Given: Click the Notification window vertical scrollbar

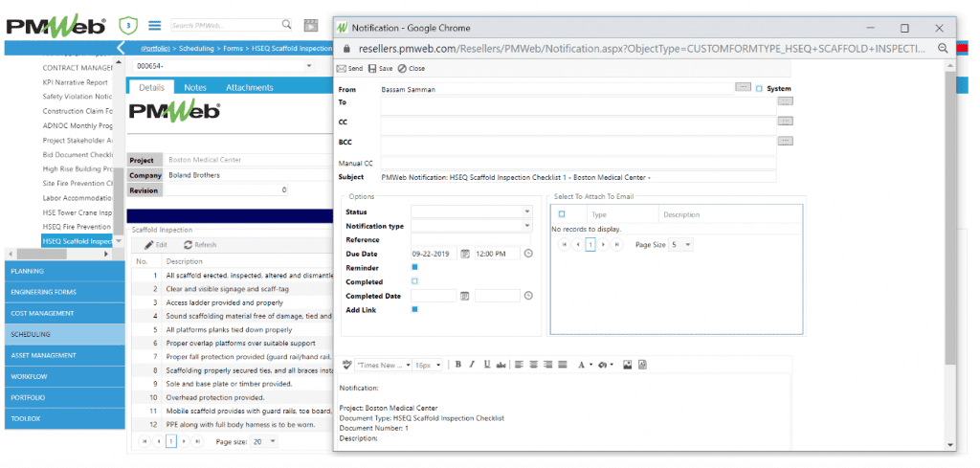Looking at the screenshot, I should coord(950,219).
